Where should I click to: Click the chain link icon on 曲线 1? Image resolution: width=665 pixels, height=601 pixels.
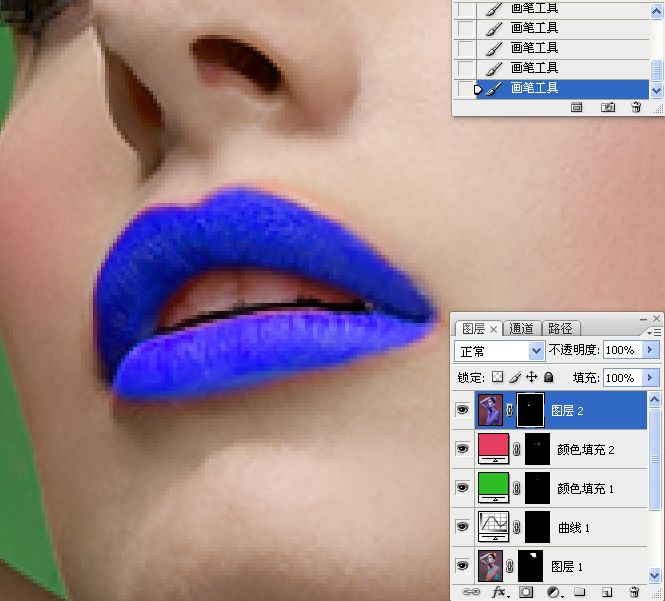[x=517, y=527]
